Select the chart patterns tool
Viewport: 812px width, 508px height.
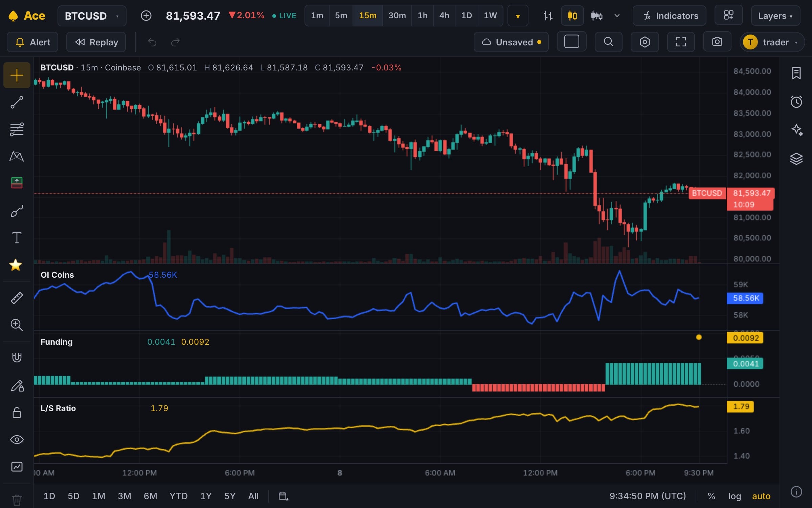pyautogui.click(x=17, y=156)
